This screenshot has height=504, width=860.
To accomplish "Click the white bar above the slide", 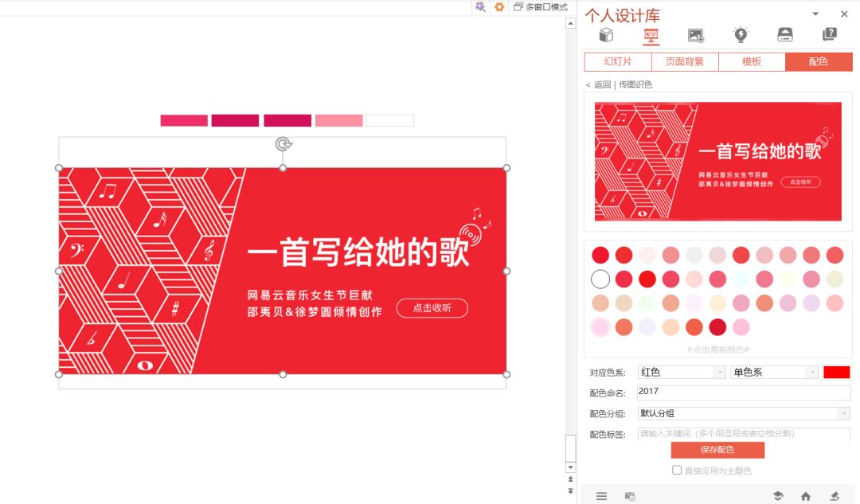I will click(x=390, y=121).
